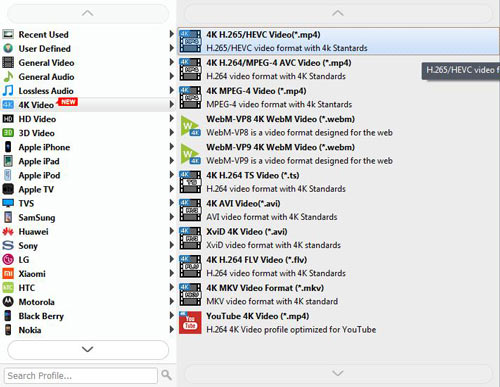
Task: Select the Sony category label
Action: 28,246
